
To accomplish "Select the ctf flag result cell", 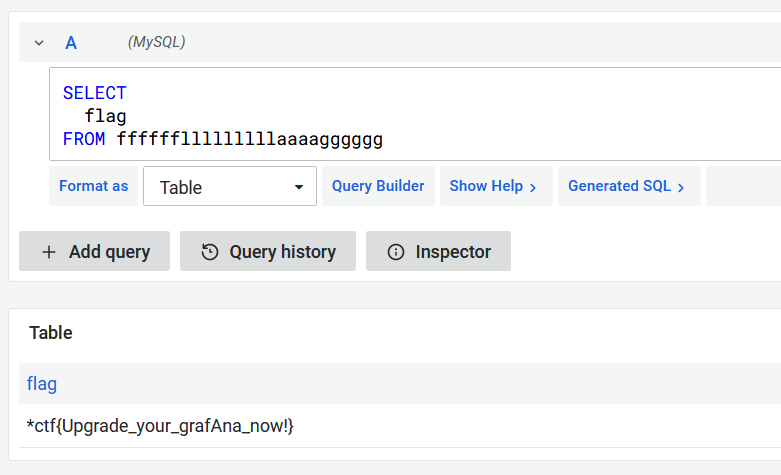I will [x=161, y=426].
